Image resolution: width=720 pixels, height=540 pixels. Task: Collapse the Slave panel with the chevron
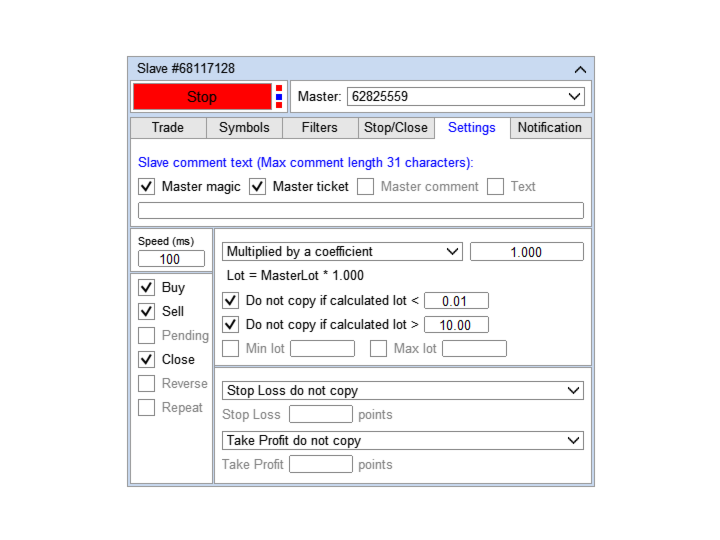point(580,70)
